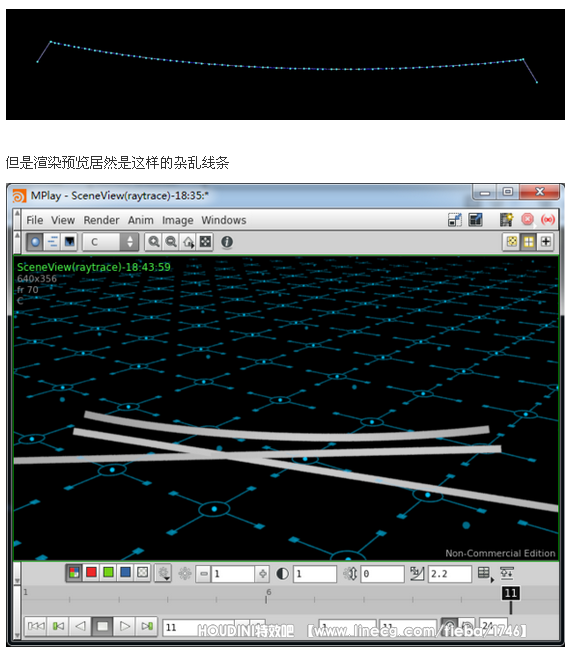
Task: Decrease brightness with the minus stepper
Action: (x=203, y=574)
